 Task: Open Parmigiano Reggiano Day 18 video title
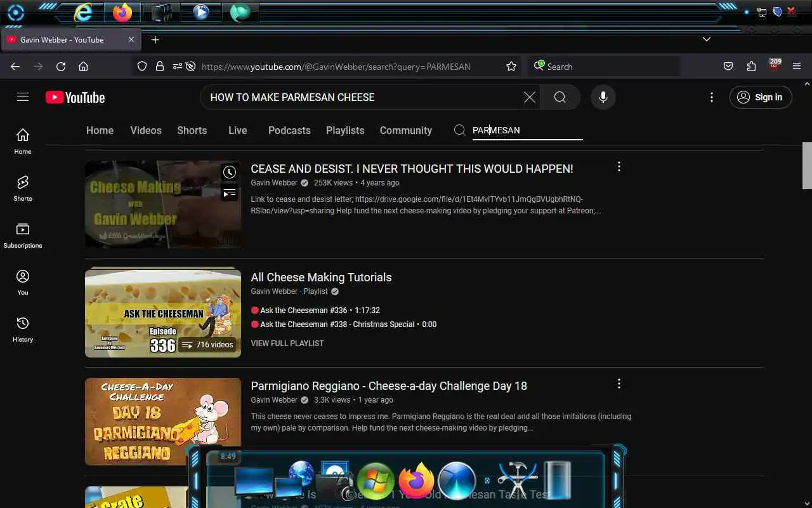coord(389,385)
